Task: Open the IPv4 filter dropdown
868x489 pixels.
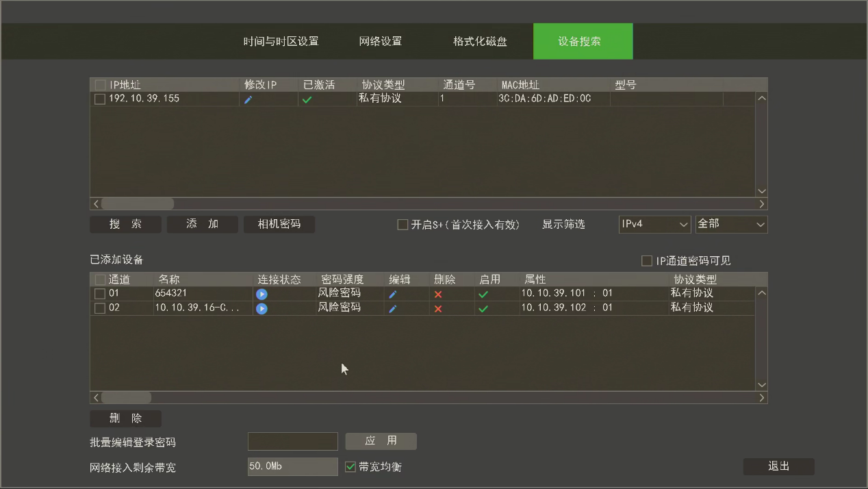Action: (x=654, y=224)
